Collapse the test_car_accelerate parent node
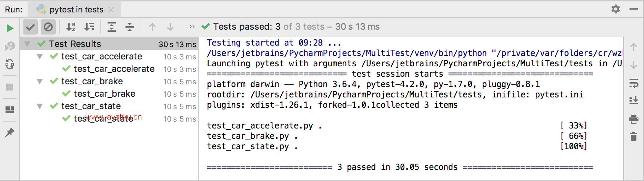The width and height of the screenshot is (644, 181). (x=40, y=56)
